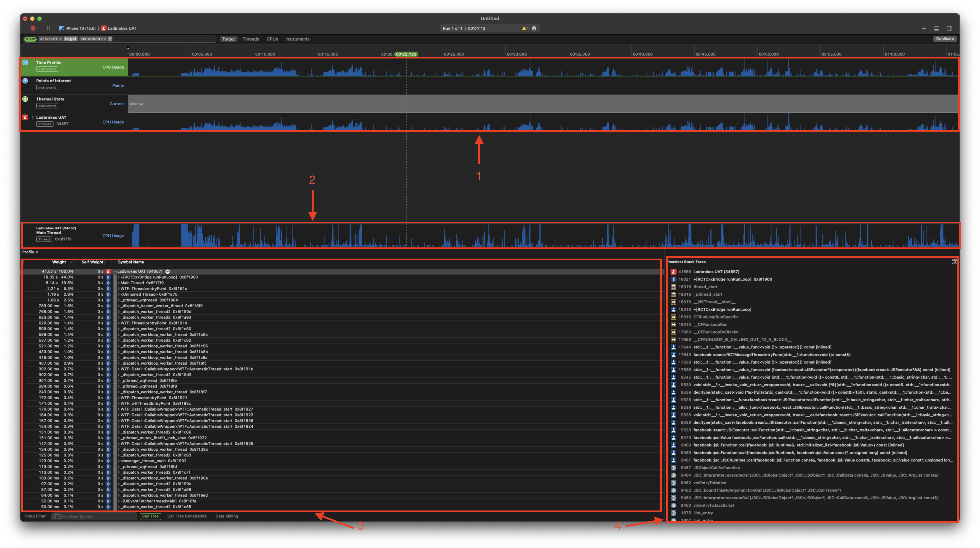
Task: Select thread_start in Heaviest Stack Trace
Action: (705, 287)
